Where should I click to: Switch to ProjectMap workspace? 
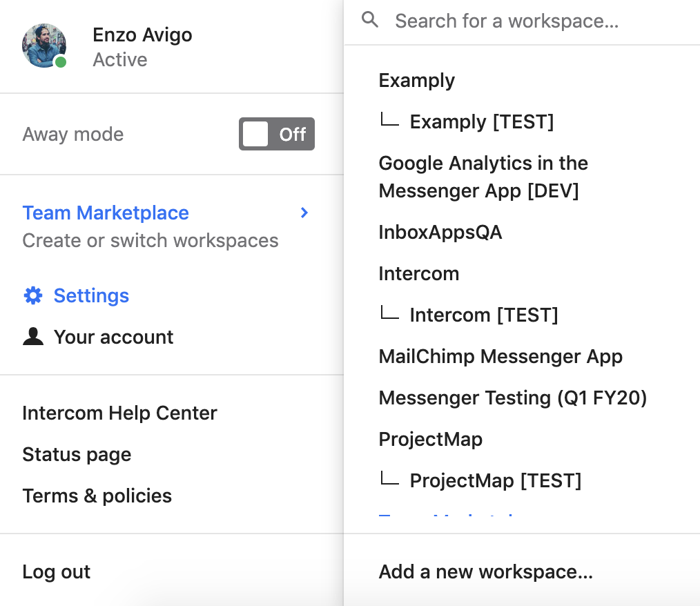pos(430,440)
